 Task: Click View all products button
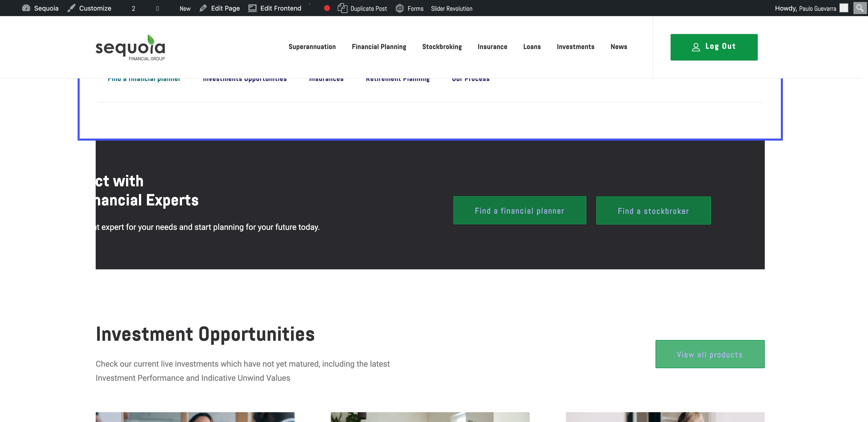pos(710,354)
